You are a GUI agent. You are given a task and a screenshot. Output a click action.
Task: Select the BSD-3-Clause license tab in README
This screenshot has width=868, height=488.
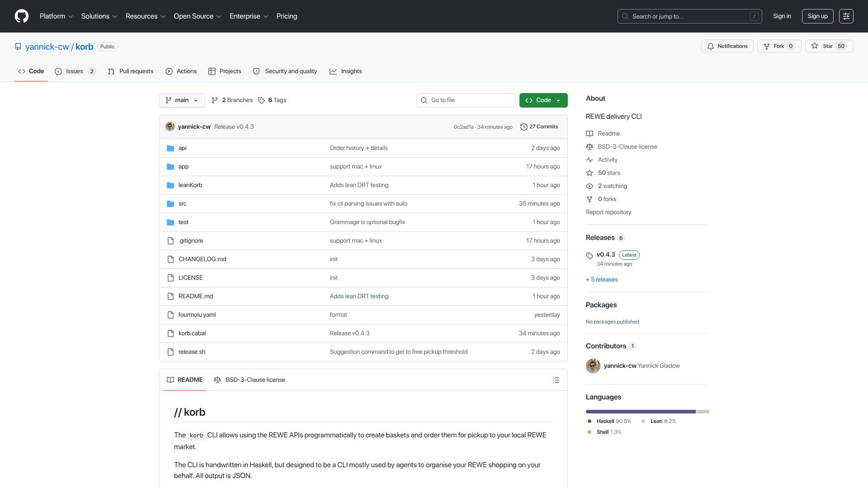(x=250, y=380)
